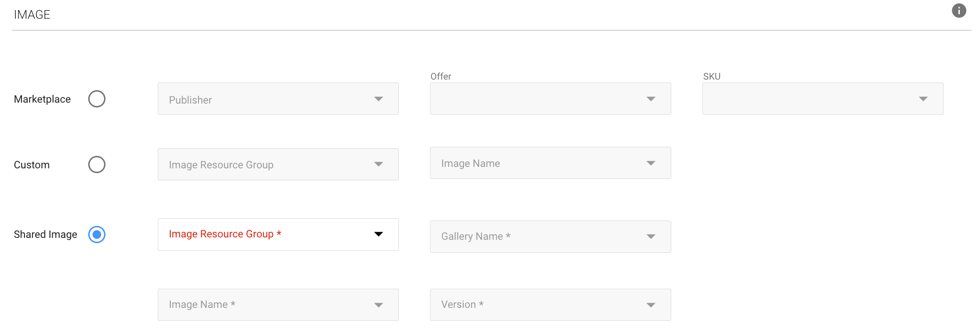Click the arrow icon in SKU dropdown
The image size is (980, 329).
point(923,99)
